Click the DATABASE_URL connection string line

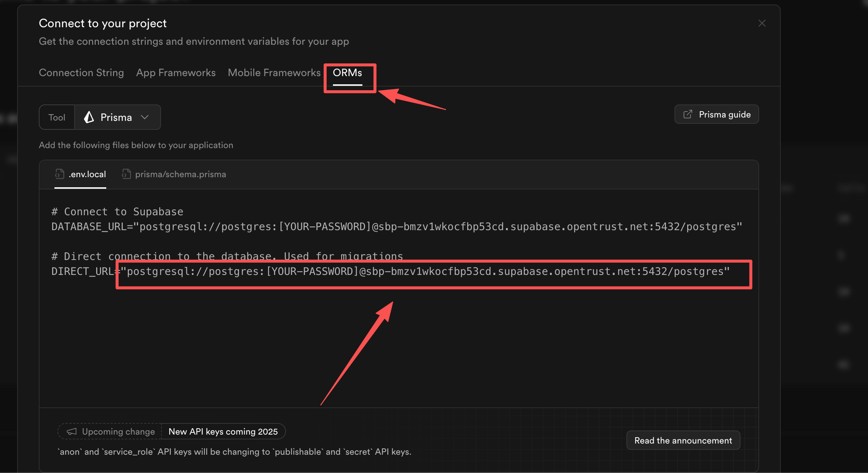(396, 227)
